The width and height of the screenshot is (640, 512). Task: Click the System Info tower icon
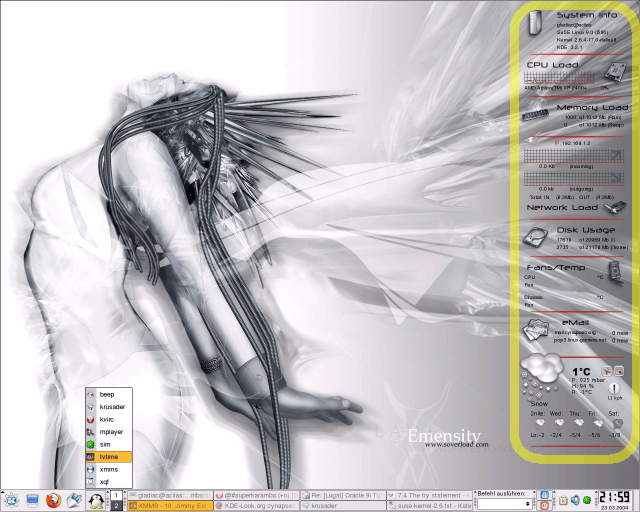click(x=535, y=23)
